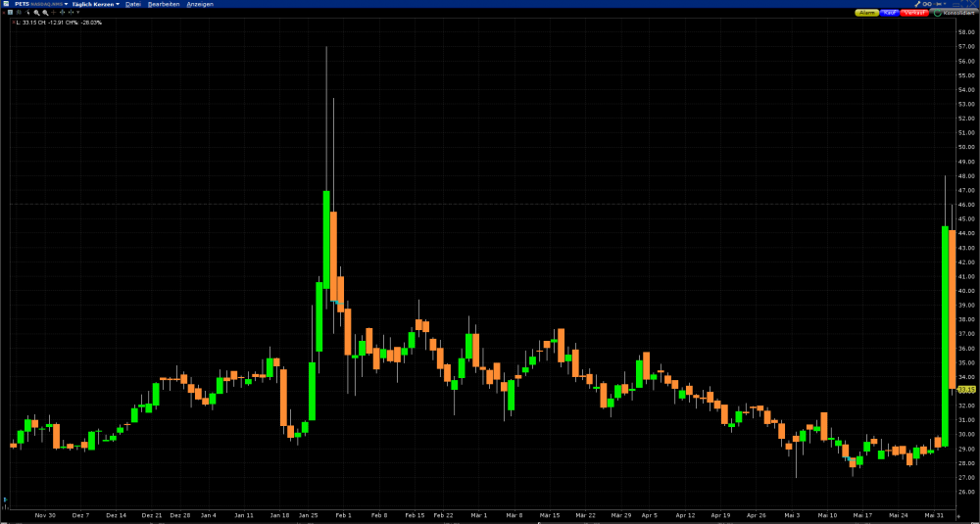Click the 46.00 price axis label
This screenshot has height=524, width=980.
[x=965, y=205]
